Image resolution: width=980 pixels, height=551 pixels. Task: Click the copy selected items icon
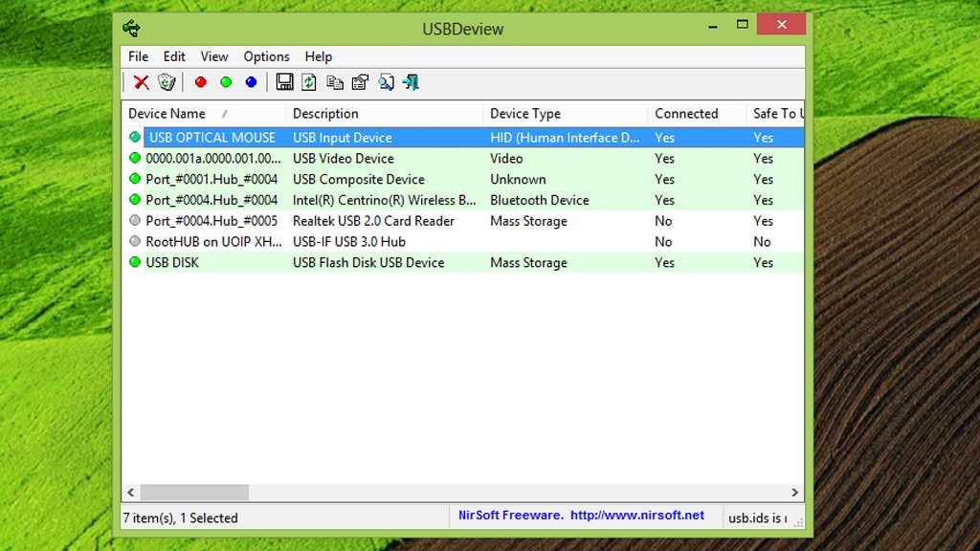[335, 82]
